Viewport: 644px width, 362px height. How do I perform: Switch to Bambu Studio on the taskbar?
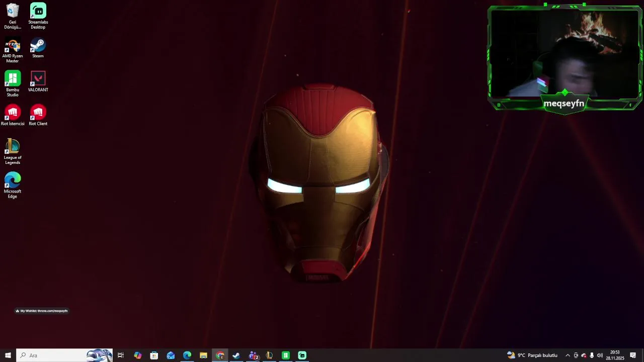coord(285,355)
